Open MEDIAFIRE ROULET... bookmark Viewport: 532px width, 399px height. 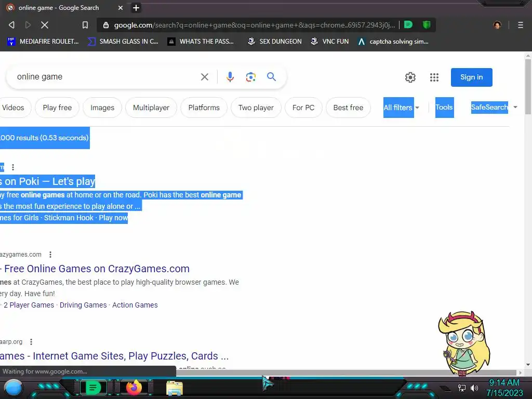coord(43,42)
